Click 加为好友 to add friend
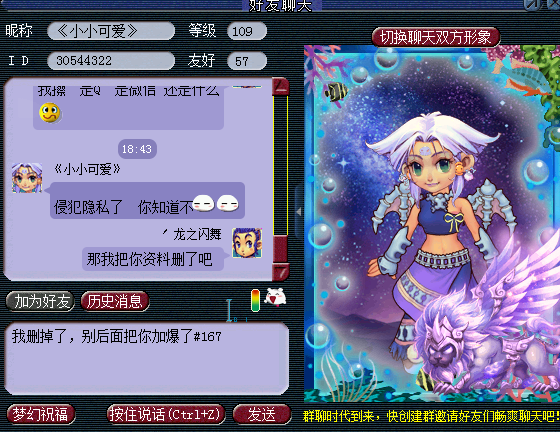Image resolution: width=560 pixels, height=432 pixels. click(x=40, y=301)
